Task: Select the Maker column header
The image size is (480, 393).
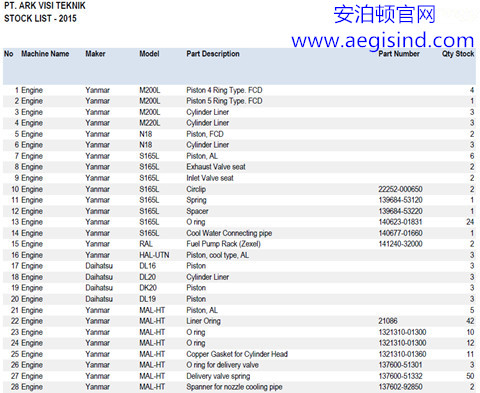Action: [x=95, y=54]
